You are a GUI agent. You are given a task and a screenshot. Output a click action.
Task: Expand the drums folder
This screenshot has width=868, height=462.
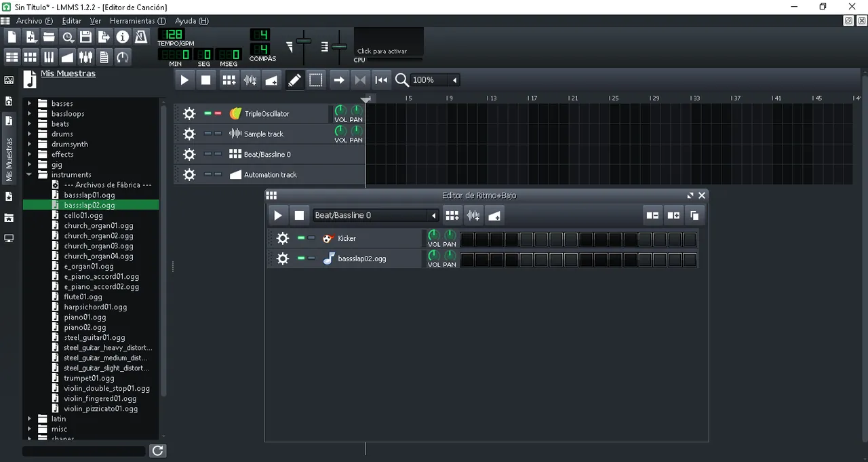coord(29,134)
